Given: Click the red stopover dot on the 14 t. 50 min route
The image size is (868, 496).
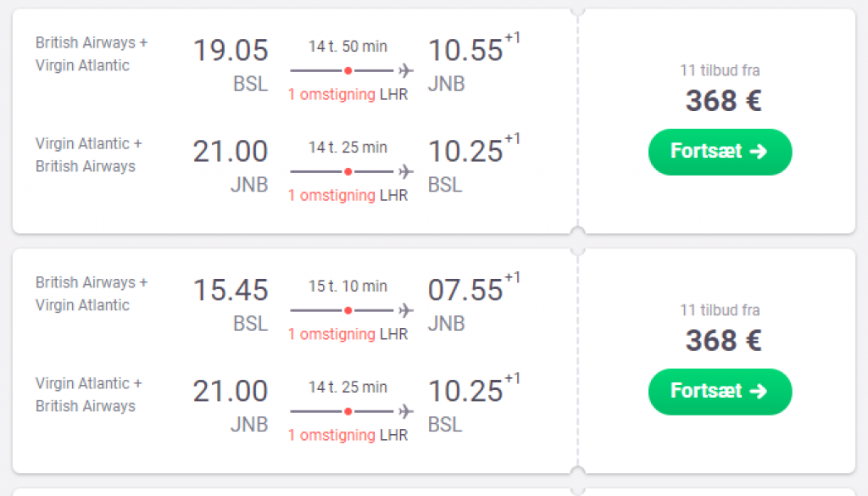Looking at the screenshot, I should [348, 70].
